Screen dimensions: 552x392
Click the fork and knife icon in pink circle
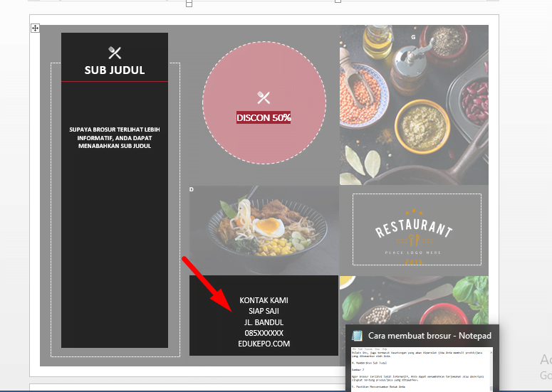point(264,98)
